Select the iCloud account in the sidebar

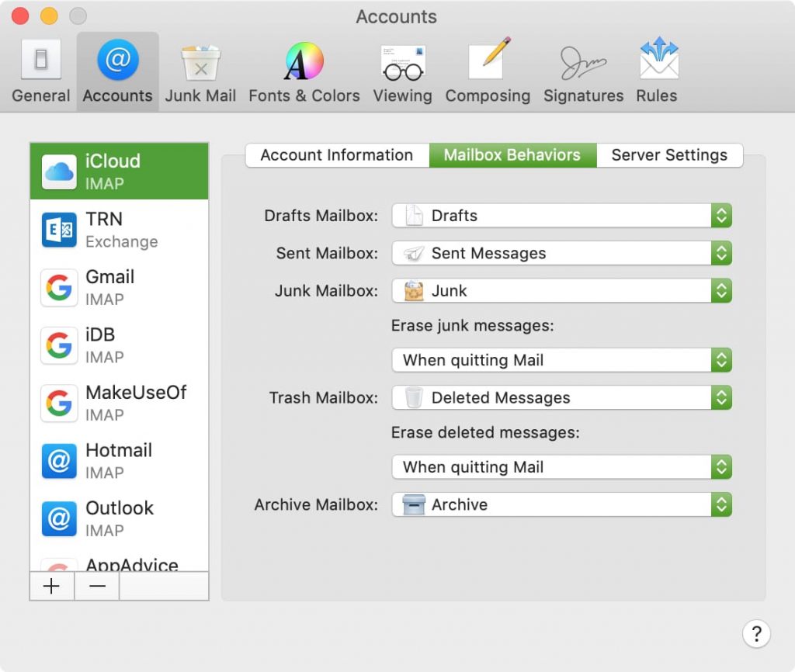point(119,171)
